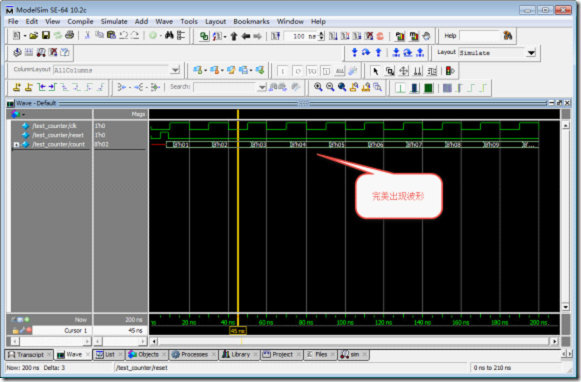Screen dimensions: 581x382
Task: Toggle the lock icon on Cursor 1
Action: point(16,330)
